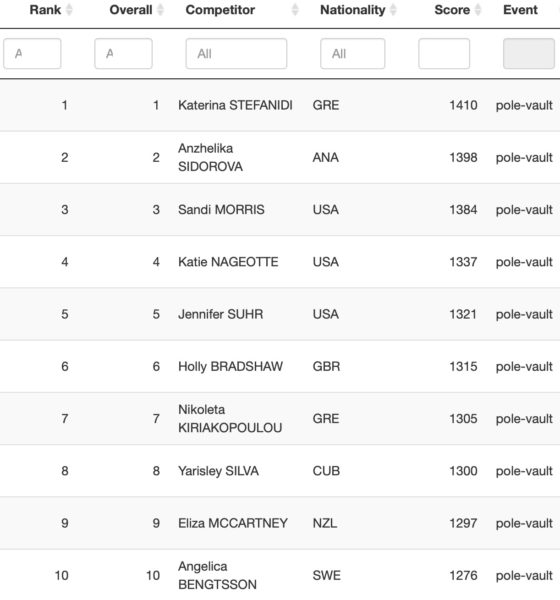Click Eliza MCCARTNEY's row
Image resolution: width=560 pixels, height=600 pixels.
pos(280,523)
